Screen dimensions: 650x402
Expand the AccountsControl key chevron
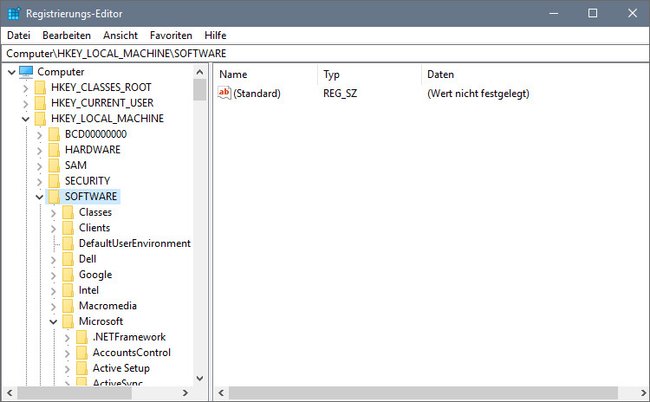pyautogui.click(x=67, y=354)
